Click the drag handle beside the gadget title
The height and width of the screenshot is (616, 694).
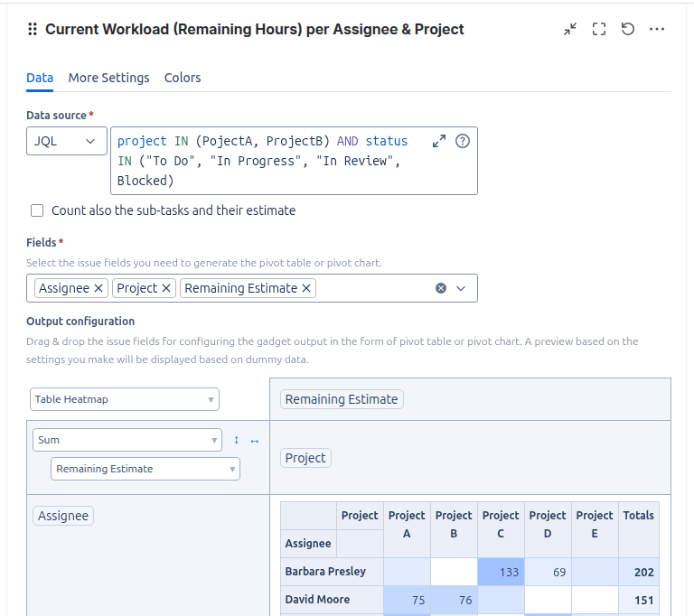point(33,29)
